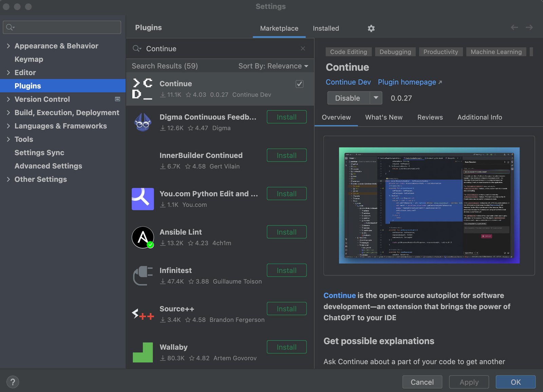Open help with the question mark icon

click(x=13, y=382)
